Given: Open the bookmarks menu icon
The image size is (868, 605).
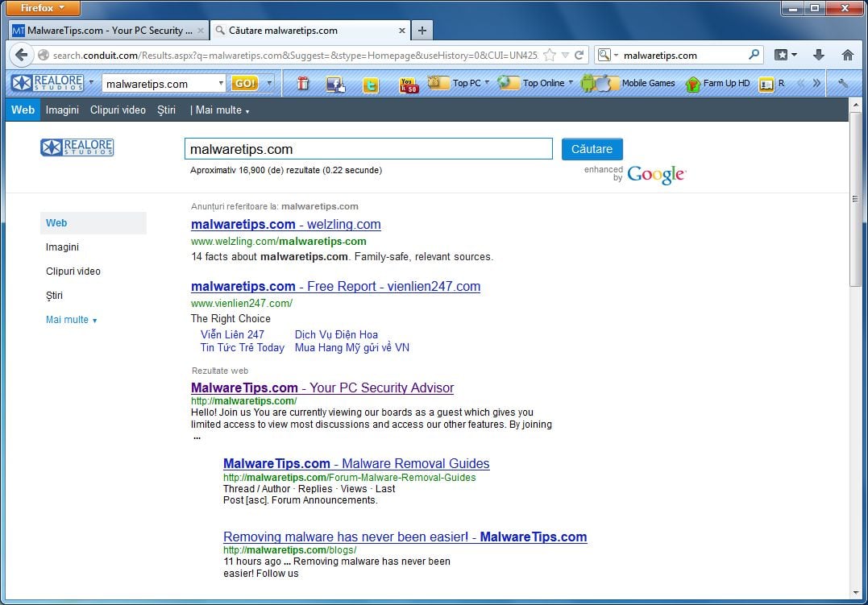Looking at the screenshot, I should click(785, 54).
